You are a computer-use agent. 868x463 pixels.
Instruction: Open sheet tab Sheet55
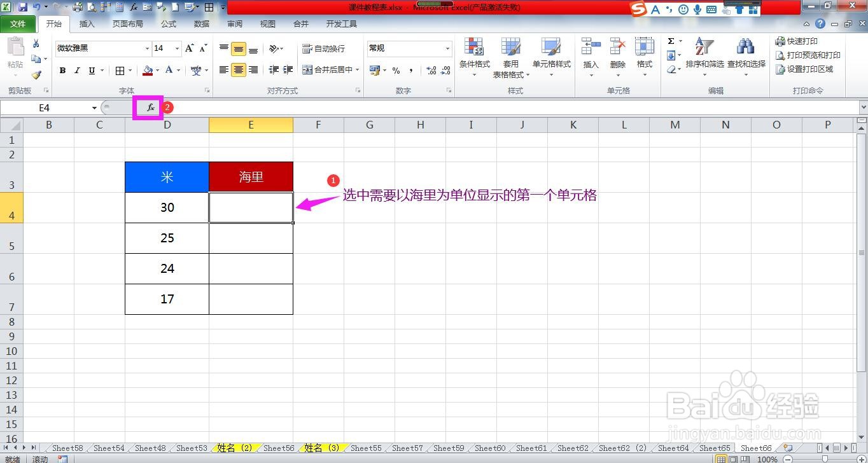[x=366, y=448]
